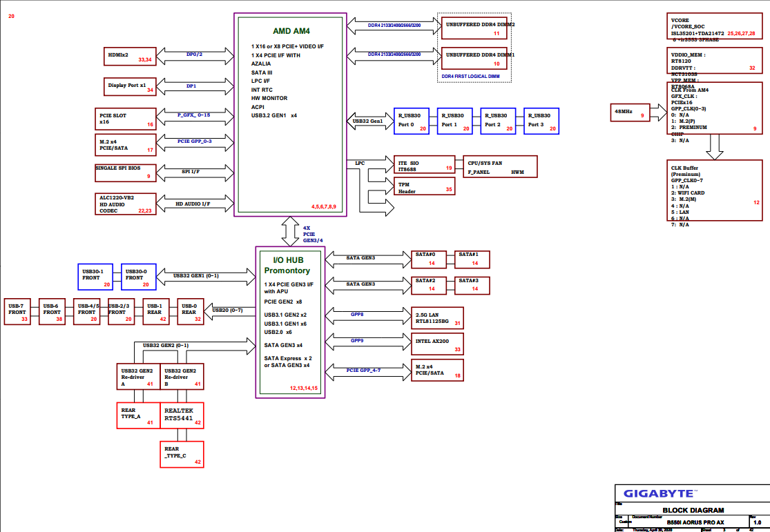This screenshot has width=770, height=532.
Task: Click the REAR_TYPE_C block
Action: point(182,455)
